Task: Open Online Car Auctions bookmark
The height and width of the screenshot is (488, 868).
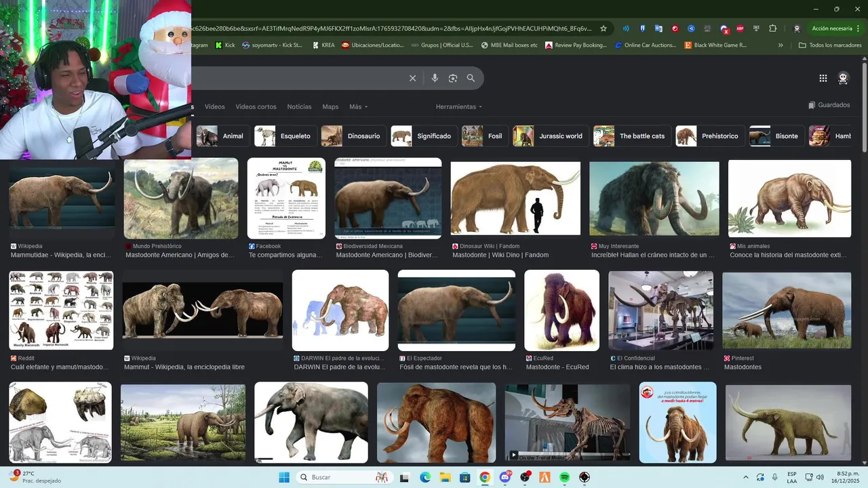Action: pyautogui.click(x=645, y=45)
